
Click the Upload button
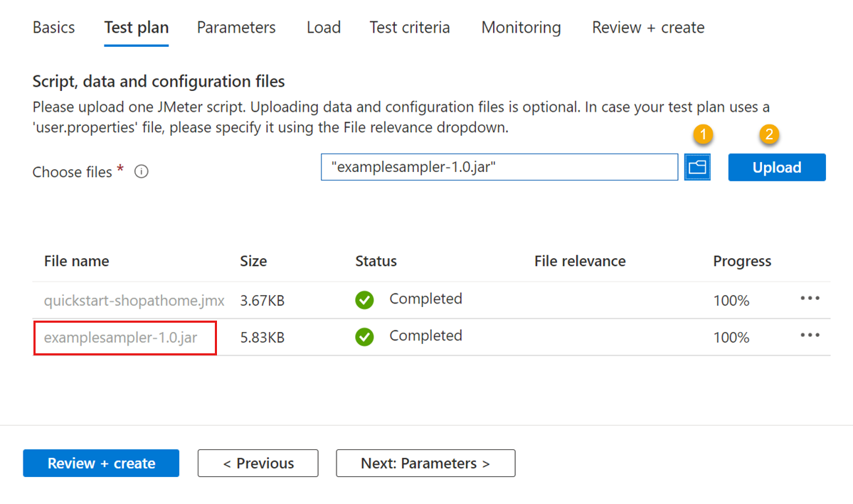776,167
